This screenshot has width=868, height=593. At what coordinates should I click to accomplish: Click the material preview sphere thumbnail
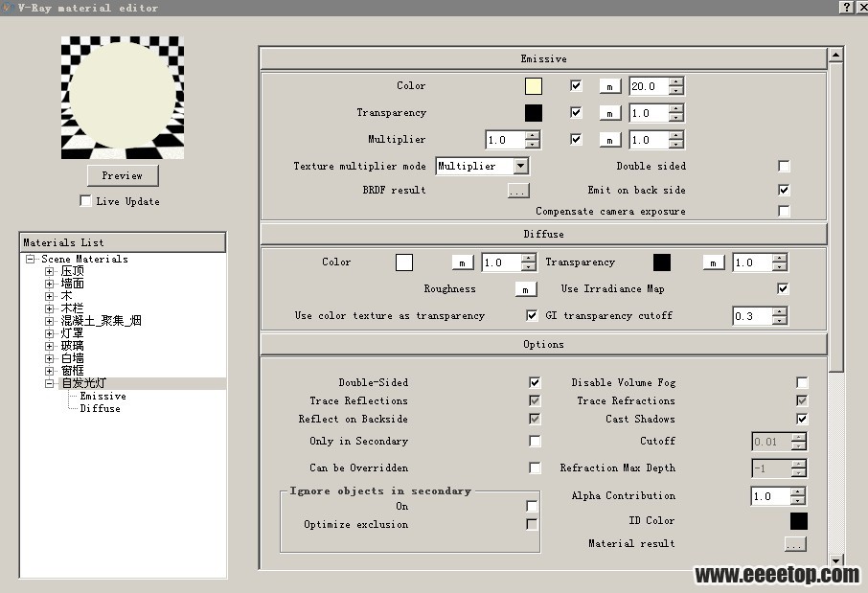pyautogui.click(x=123, y=98)
